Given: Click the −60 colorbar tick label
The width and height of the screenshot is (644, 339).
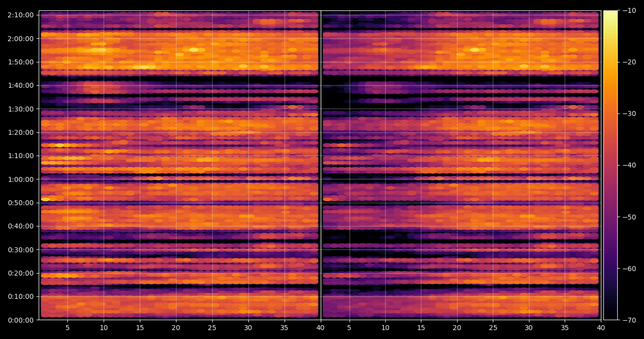Looking at the screenshot, I should [629, 268].
